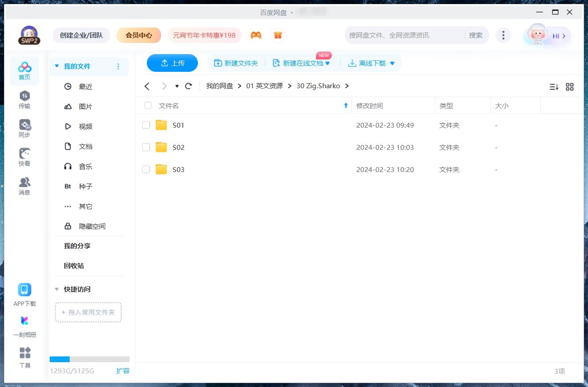588x387 pixels.
Task: Click the 扩容 storage expansion link
Action: tap(122, 371)
